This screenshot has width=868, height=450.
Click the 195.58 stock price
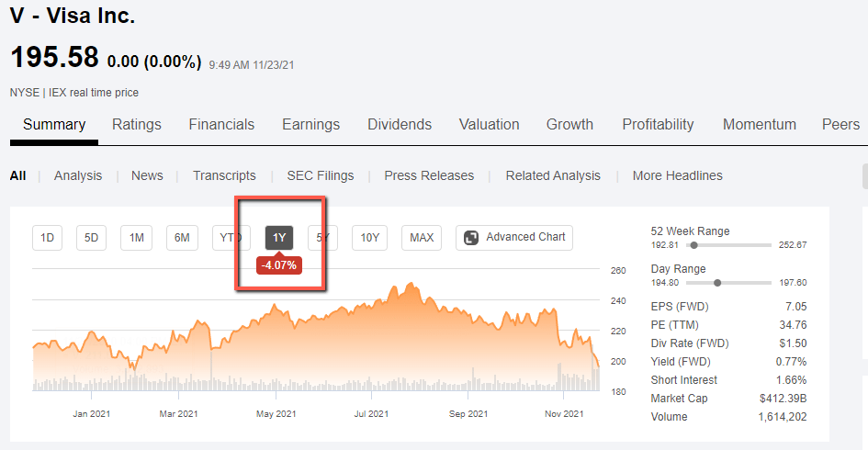click(54, 57)
